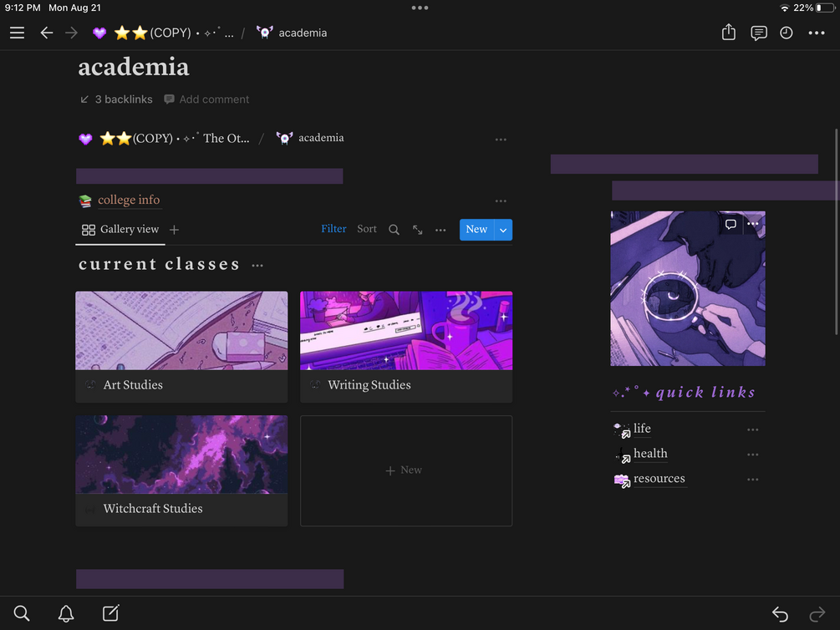The image size is (840, 630).
Task: Tap the academia page title
Action: (134, 67)
